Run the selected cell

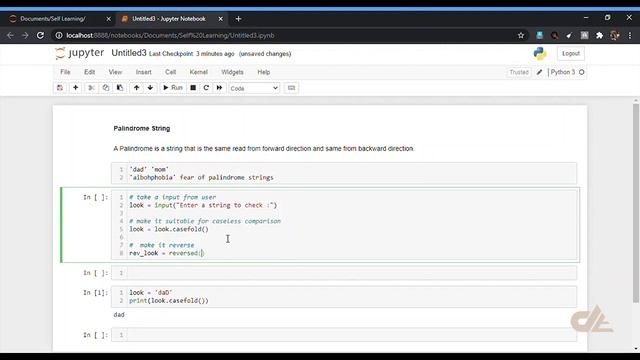click(173, 88)
